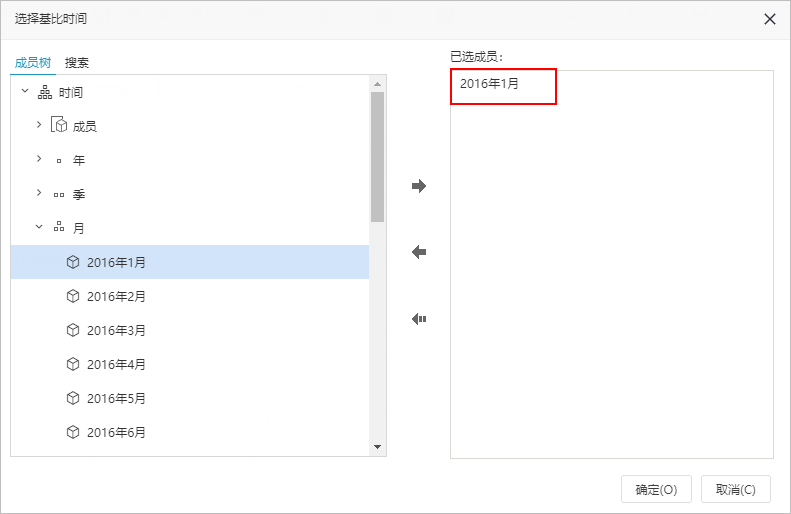Viewport: 791px width, 514px height.
Task: Click the hierarchy icon beside 时间
Action: (45, 92)
